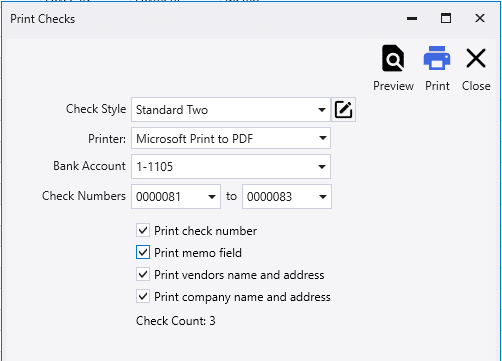Uncheck Print check number
Screen dimensions: 502x361
143,231
